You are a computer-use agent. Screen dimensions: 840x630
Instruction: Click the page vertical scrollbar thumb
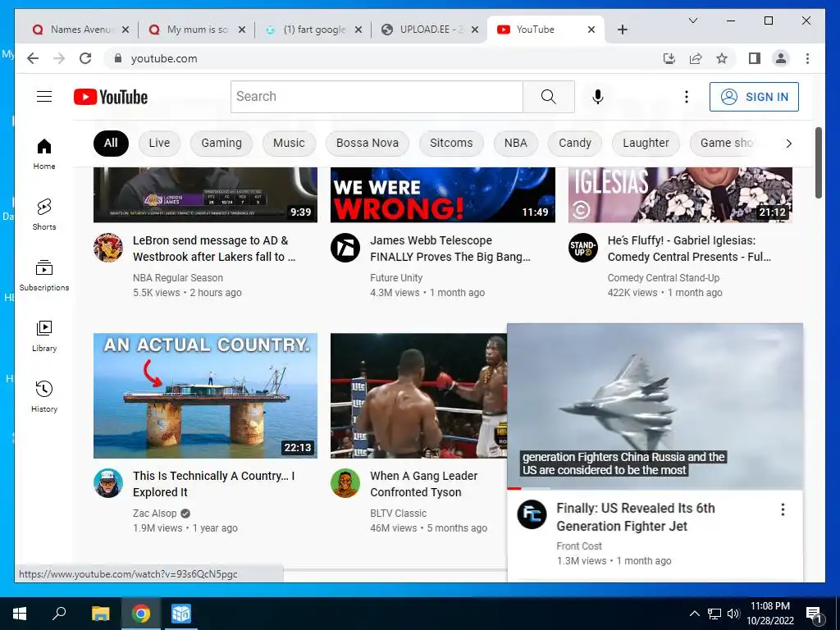click(818, 163)
